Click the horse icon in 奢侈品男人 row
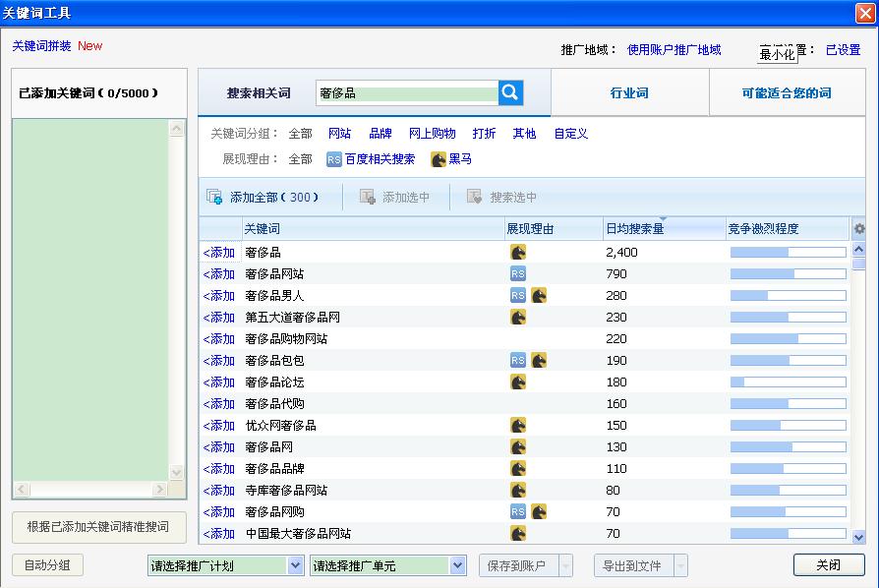The width and height of the screenshot is (879, 588). (x=539, y=296)
